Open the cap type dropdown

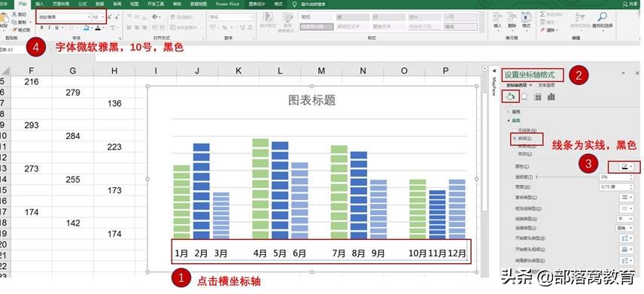point(624,219)
